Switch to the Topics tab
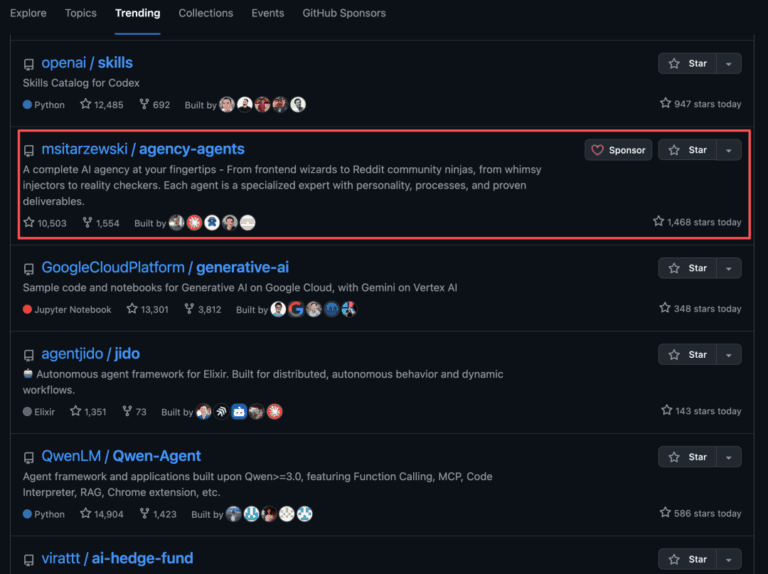Screen dimensions: 768x574 coord(80,13)
